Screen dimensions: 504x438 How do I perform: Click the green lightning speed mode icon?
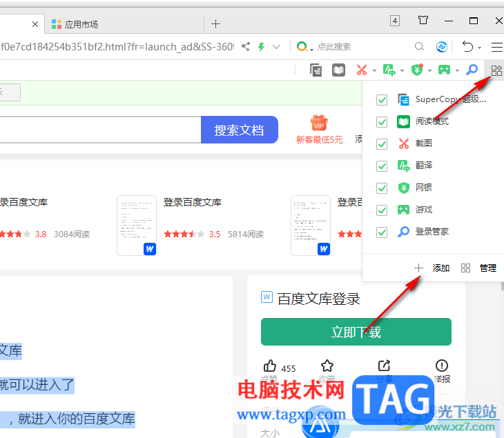[x=262, y=47]
